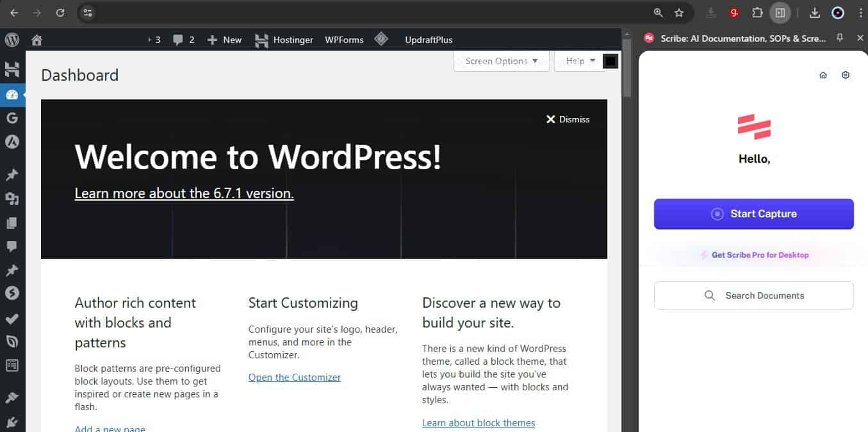This screenshot has width=868, height=432.
Task: Open the New content menu in admin bar
Action: (224, 40)
